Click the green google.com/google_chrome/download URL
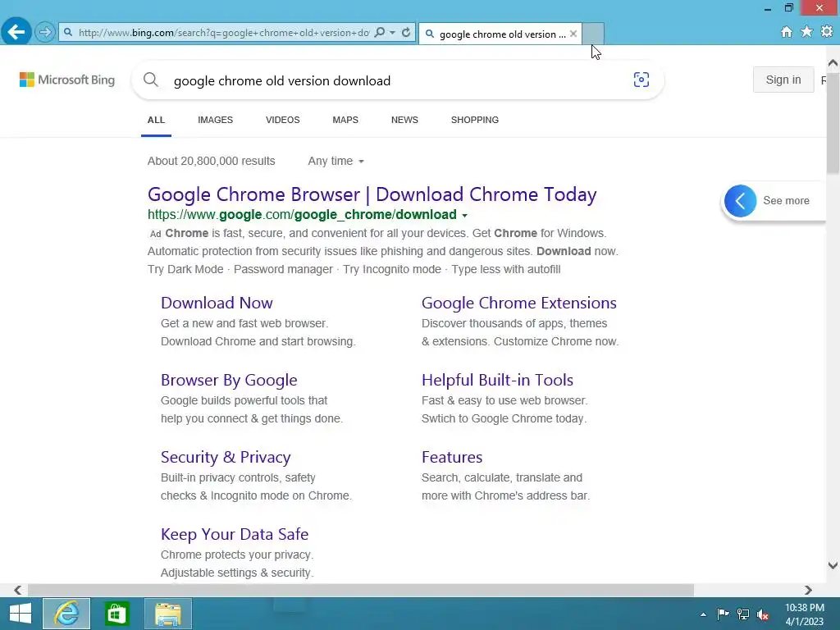This screenshot has width=840, height=630. [302, 215]
